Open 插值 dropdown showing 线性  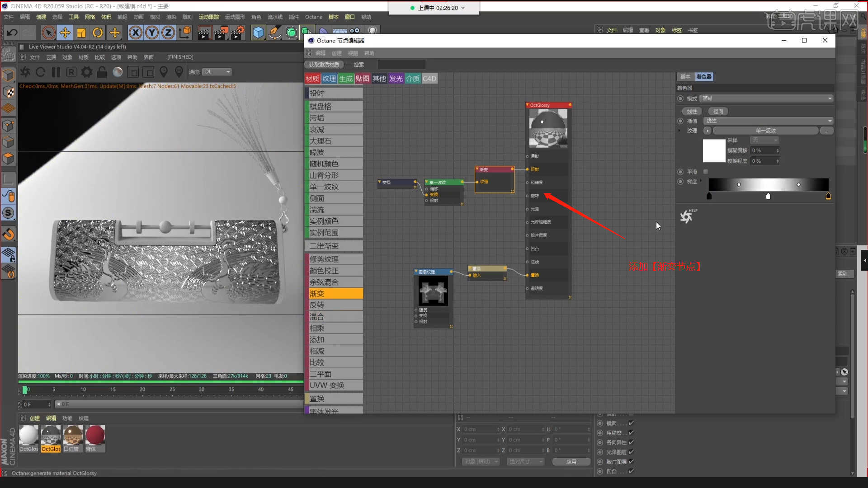[769, 121]
